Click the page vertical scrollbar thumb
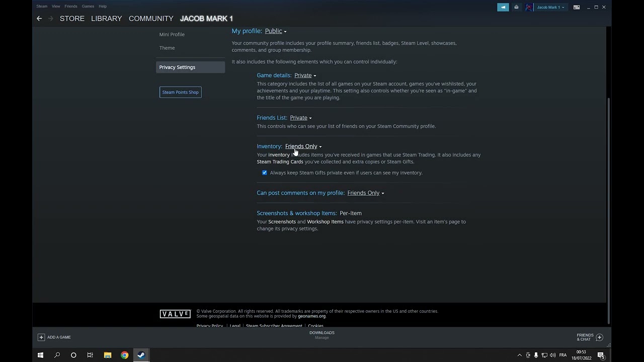 tap(609, 211)
